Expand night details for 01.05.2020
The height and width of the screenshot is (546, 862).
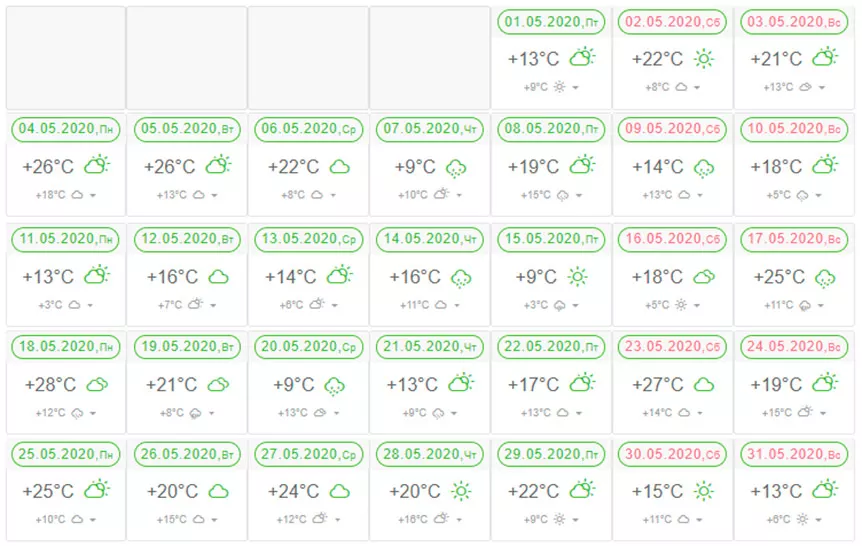576,87
